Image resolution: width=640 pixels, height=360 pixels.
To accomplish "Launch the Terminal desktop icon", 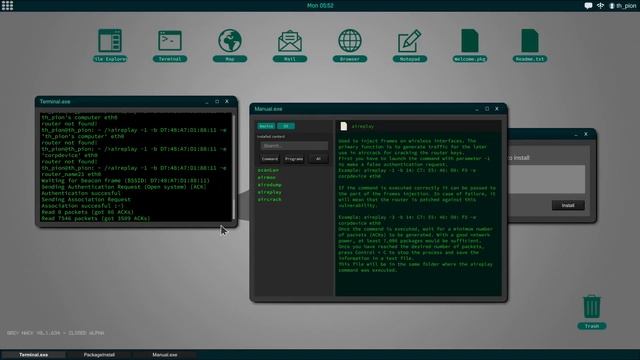I will (x=170, y=45).
